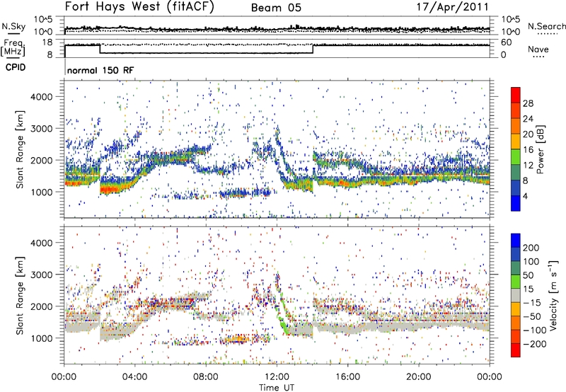Click the light green band of the velocity colorbar
The image size is (566, 392).
point(516,282)
